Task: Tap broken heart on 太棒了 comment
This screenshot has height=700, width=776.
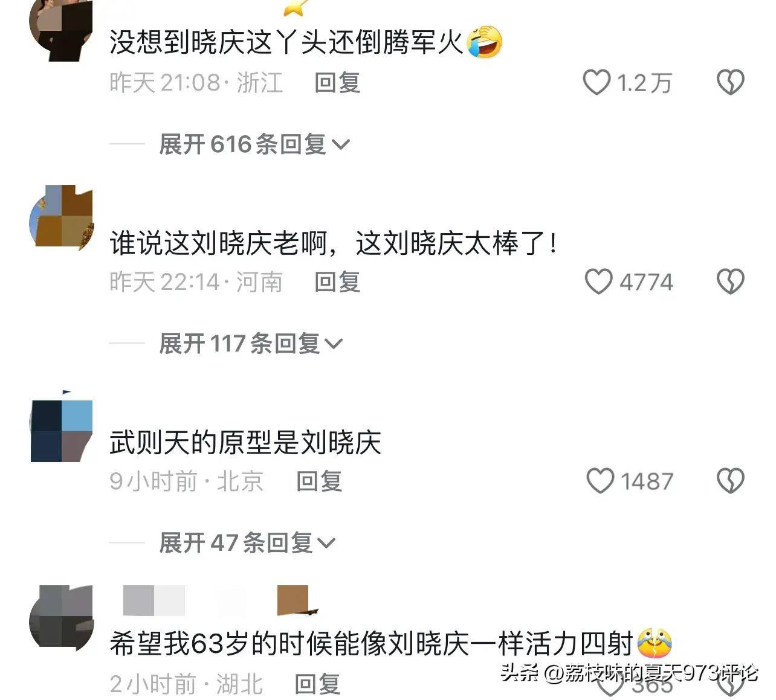Action: point(730,281)
